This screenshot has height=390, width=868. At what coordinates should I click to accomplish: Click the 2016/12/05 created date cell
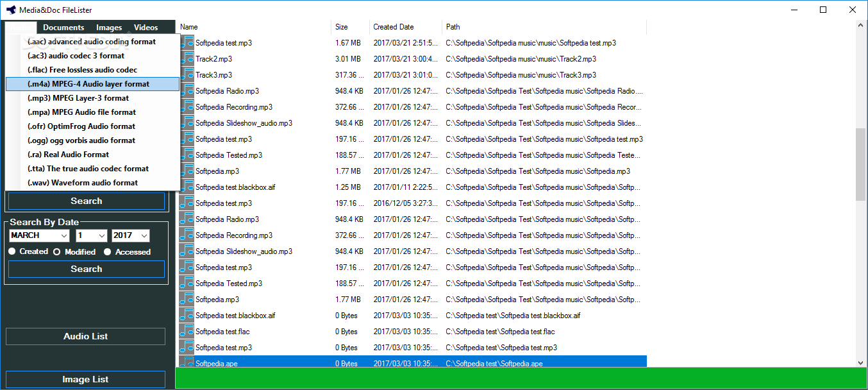coord(406,203)
